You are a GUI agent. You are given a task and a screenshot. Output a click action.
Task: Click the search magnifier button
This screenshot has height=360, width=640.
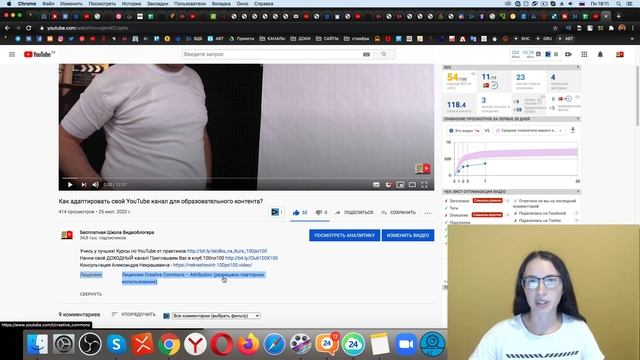(x=384, y=54)
